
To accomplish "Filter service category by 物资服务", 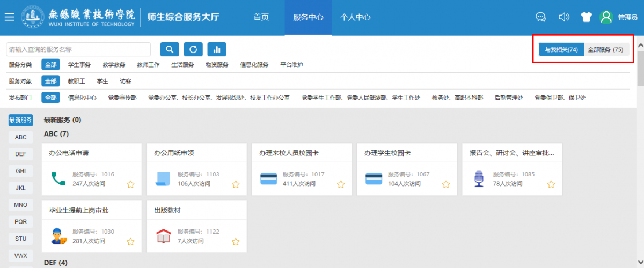I will [217, 65].
